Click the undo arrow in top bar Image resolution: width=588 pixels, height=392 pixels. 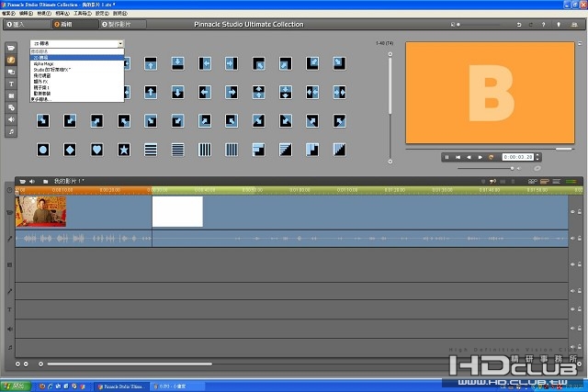pos(519,25)
